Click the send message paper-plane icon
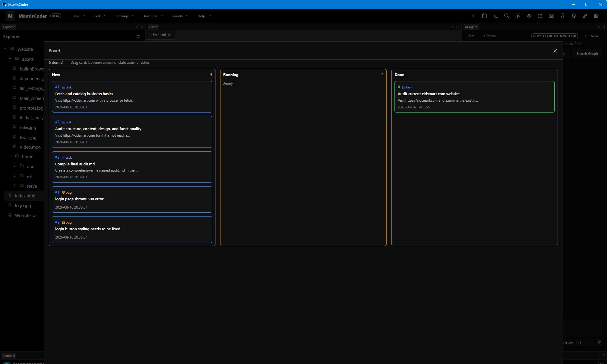 coord(599,343)
